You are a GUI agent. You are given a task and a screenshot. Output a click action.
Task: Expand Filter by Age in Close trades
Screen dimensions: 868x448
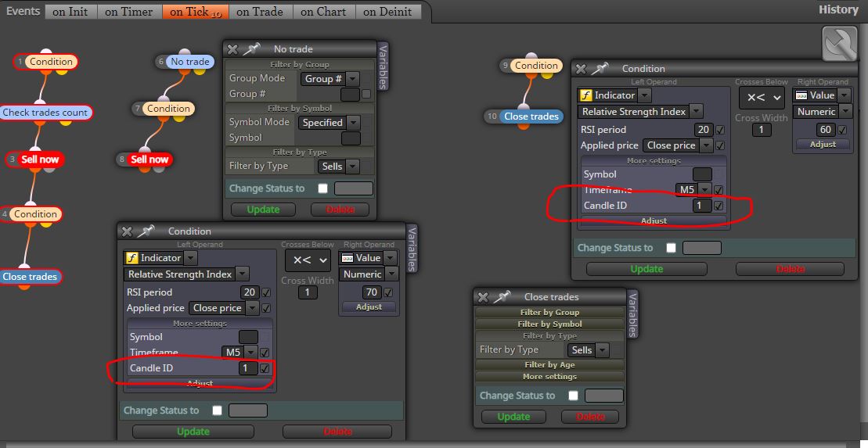(549, 365)
